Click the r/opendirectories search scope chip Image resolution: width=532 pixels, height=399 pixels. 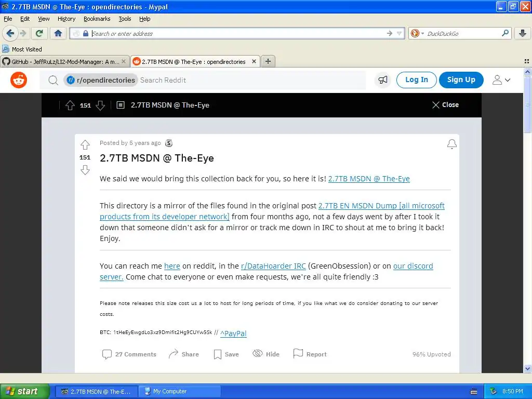pos(101,80)
